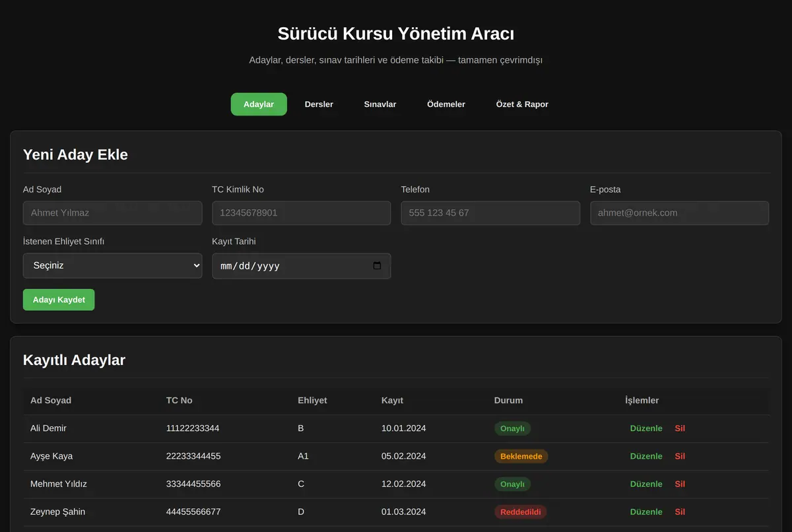The width and height of the screenshot is (792, 532).
Task: Remove Ayşe Kaya using Sil
Action: (x=680, y=456)
